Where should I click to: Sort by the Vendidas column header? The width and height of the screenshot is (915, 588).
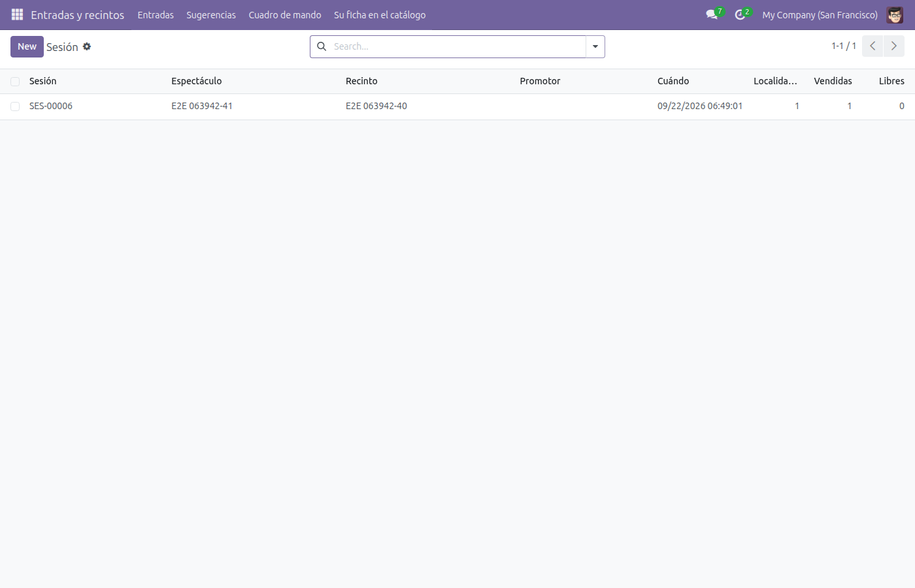point(833,81)
